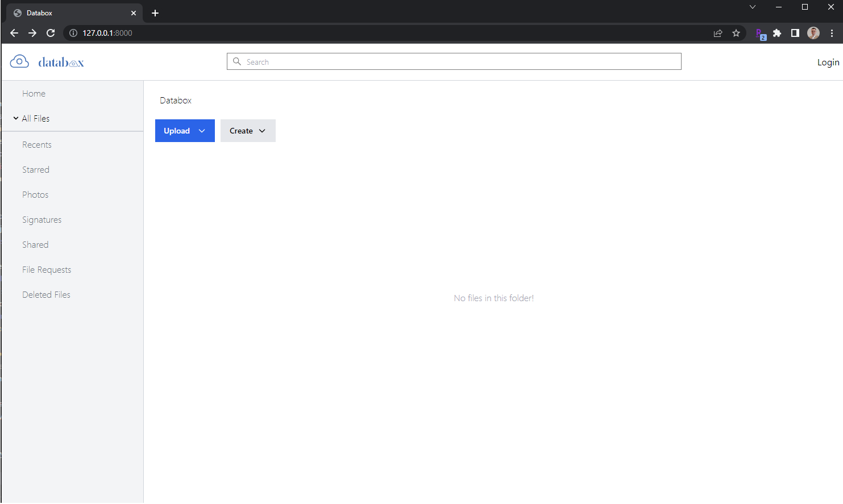Close the Databox browser tab

coord(134,13)
